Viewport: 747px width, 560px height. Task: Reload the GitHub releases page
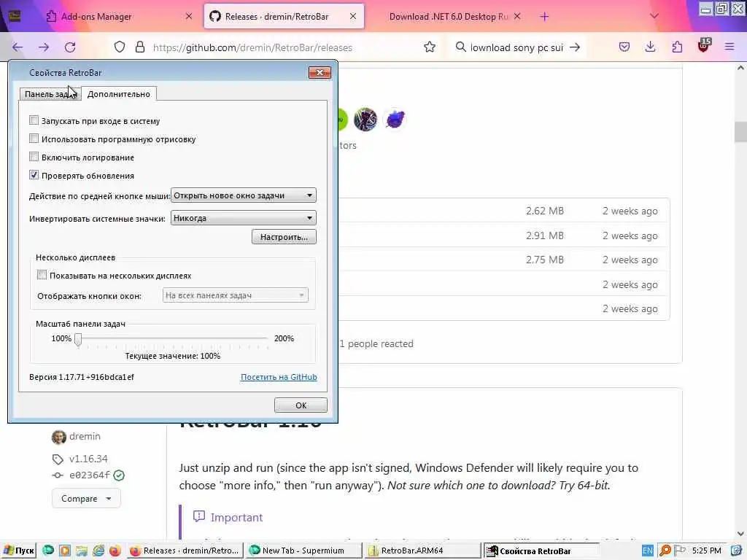[x=71, y=47]
